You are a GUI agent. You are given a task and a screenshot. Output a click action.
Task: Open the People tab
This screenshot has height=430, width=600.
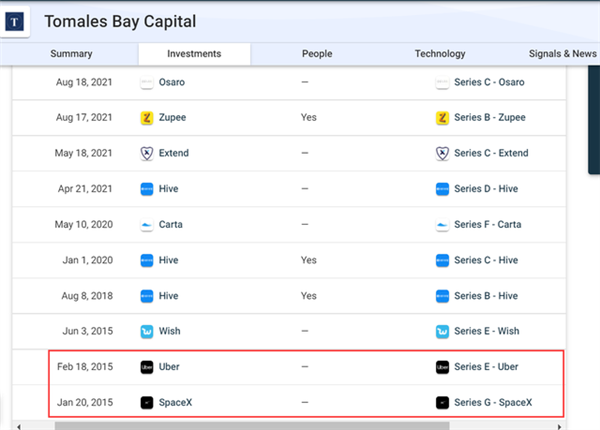tap(317, 54)
